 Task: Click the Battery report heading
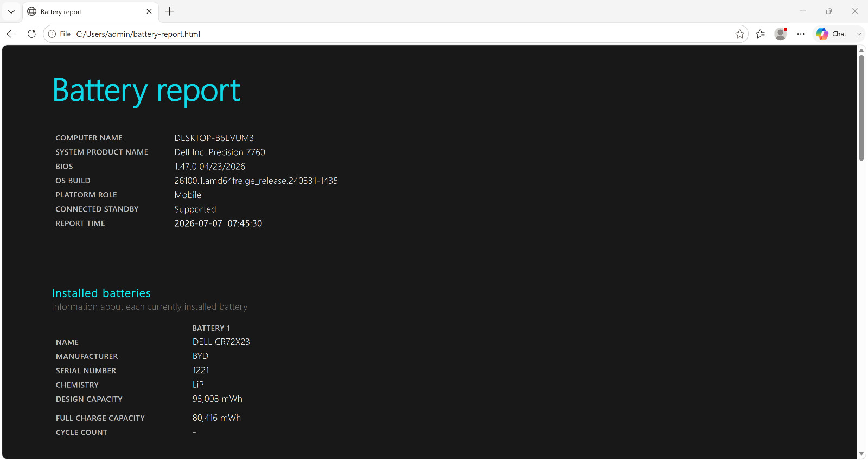(x=146, y=91)
